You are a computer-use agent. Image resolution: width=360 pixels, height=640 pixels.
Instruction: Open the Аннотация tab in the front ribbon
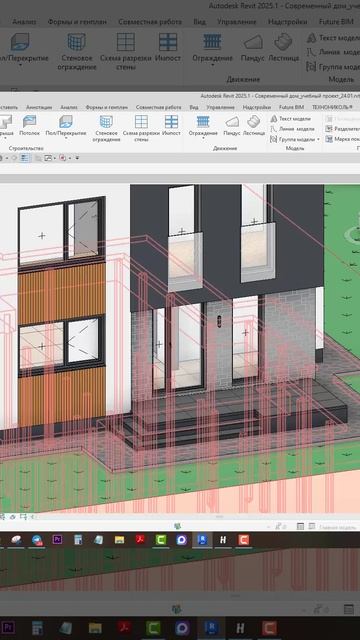pyautogui.click(x=39, y=107)
